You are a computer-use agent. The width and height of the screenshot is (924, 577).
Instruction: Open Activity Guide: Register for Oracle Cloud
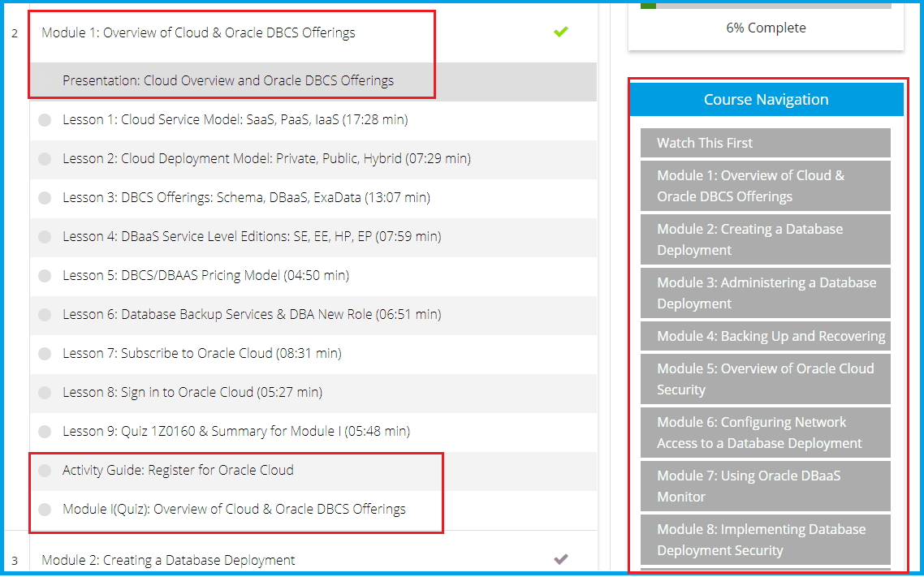(178, 470)
